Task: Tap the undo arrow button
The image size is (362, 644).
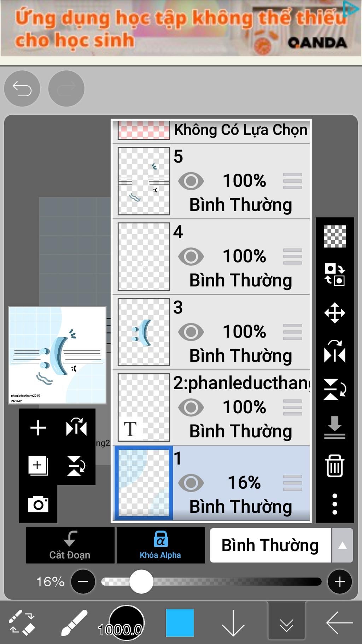Action: click(x=22, y=89)
